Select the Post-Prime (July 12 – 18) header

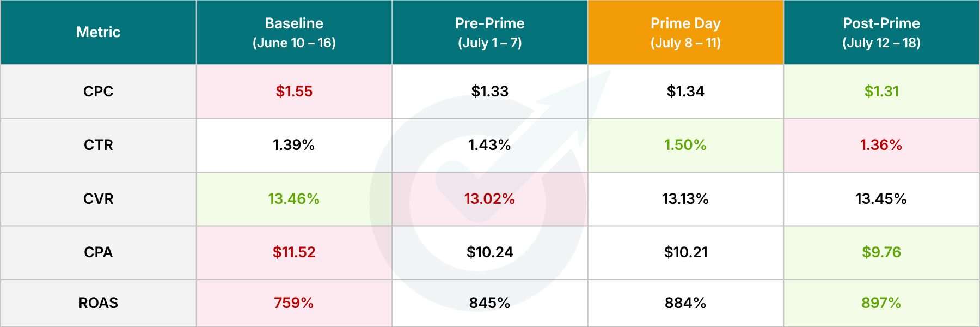point(881,32)
